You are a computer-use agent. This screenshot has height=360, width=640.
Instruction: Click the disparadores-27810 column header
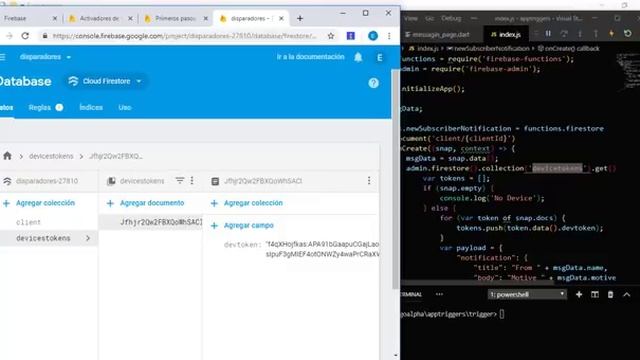click(x=47, y=181)
